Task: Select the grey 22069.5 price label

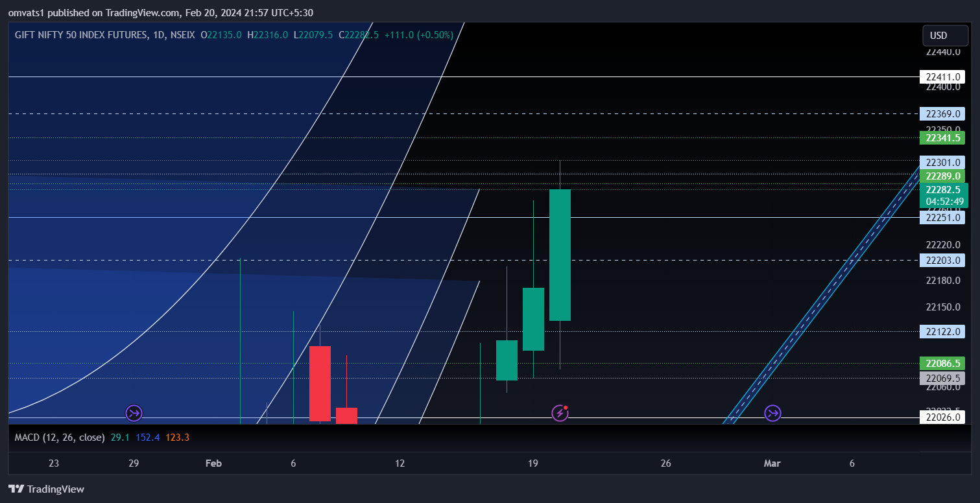Action: click(x=942, y=378)
